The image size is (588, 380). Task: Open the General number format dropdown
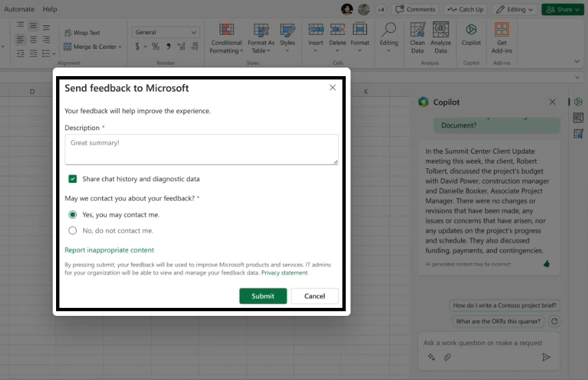166,32
